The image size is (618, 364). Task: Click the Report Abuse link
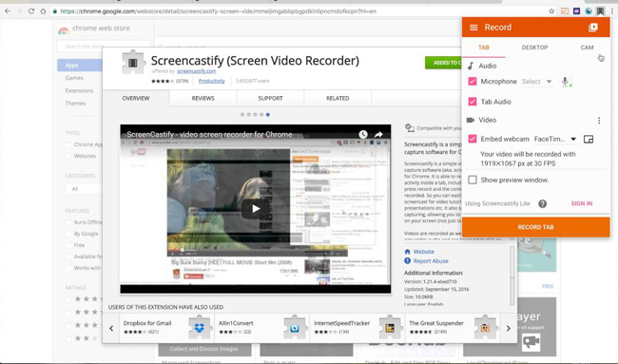point(431,261)
